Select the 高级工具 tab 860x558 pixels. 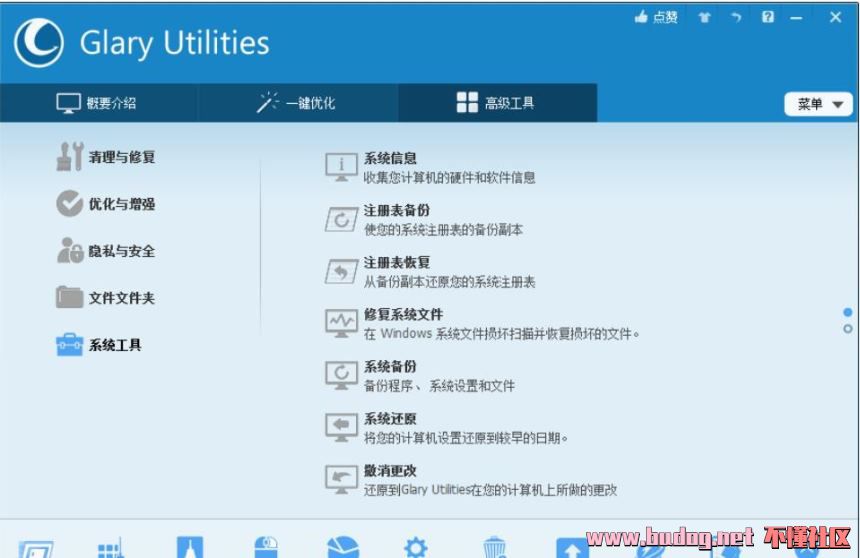pyautogui.click(x=496, y=103)
